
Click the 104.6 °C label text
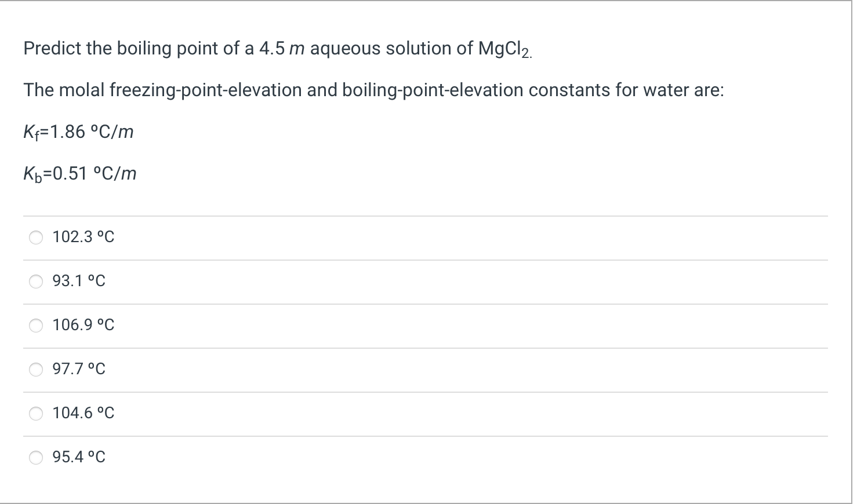[x=83, y=412]
